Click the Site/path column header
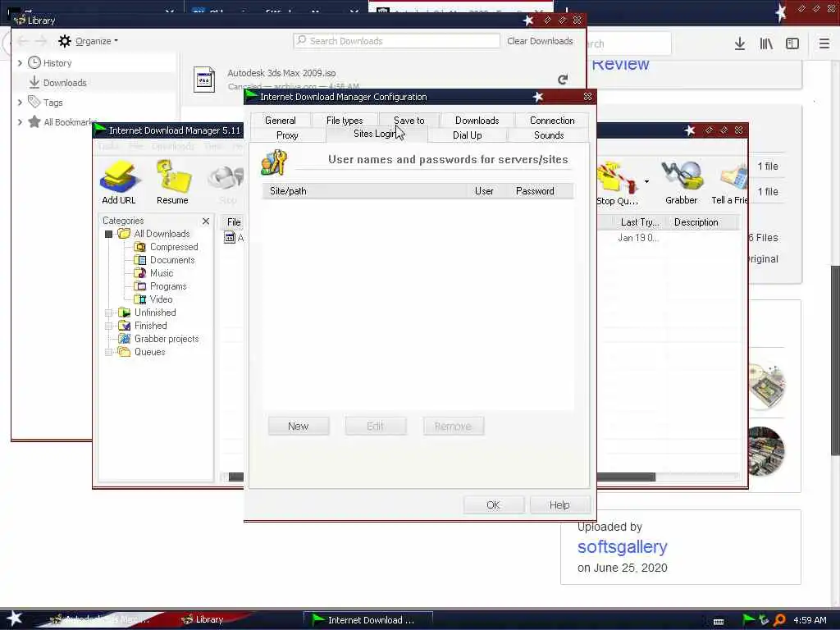The width and height of the screenshot is (840, 630). (x=364, y=191)
